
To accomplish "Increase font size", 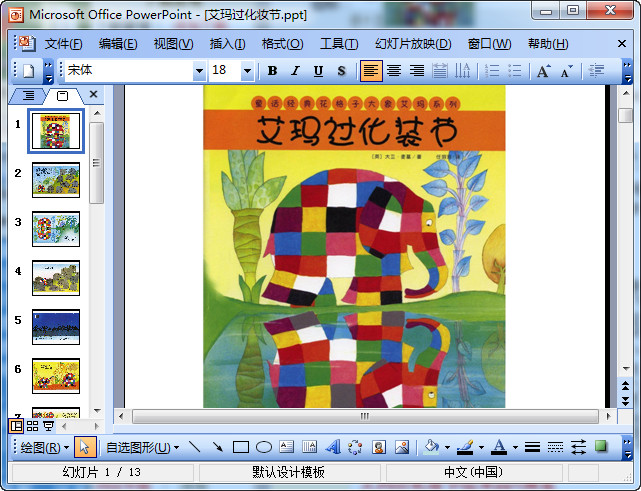I will [x=543, y=71].
